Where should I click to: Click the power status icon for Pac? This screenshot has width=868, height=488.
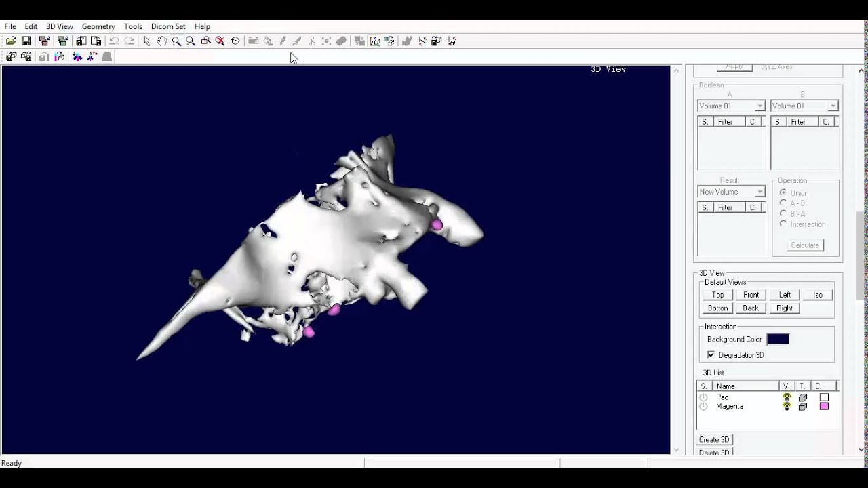click(x=703, y=398)
